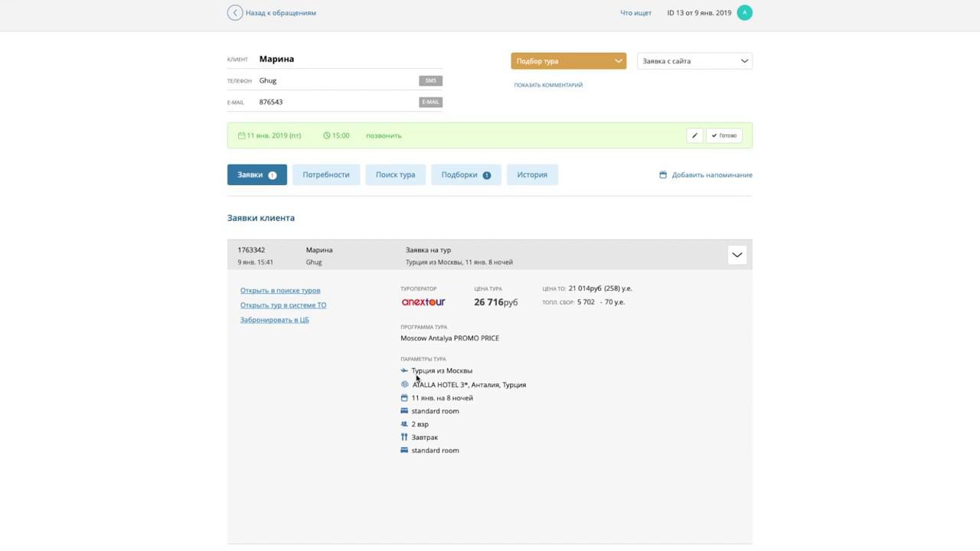Click the calendar icon for adding reminder

663,175
